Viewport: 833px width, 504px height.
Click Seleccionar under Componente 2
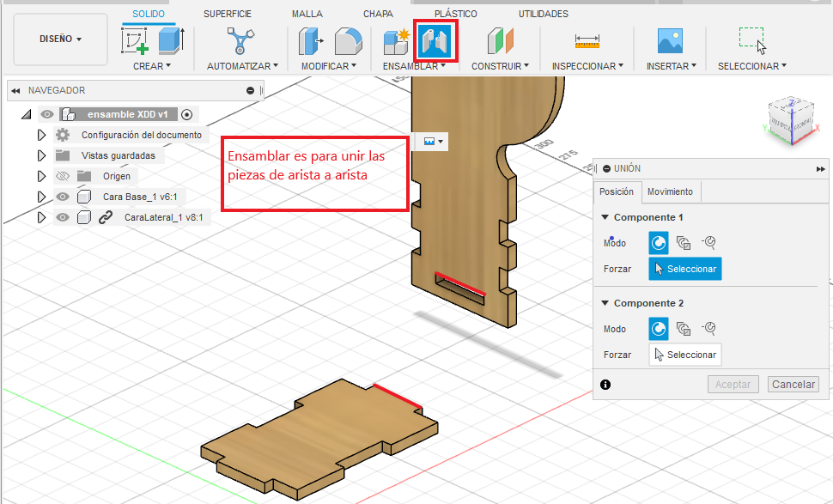(x=684, y=355)
